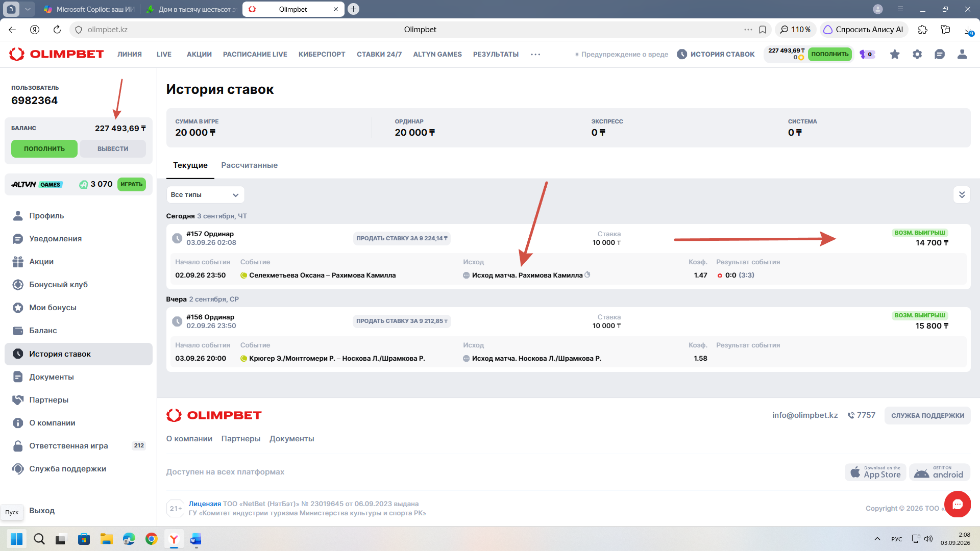Switch keyboard language РУС in system tray
This screenshot has width=980, height=551.
896,539
